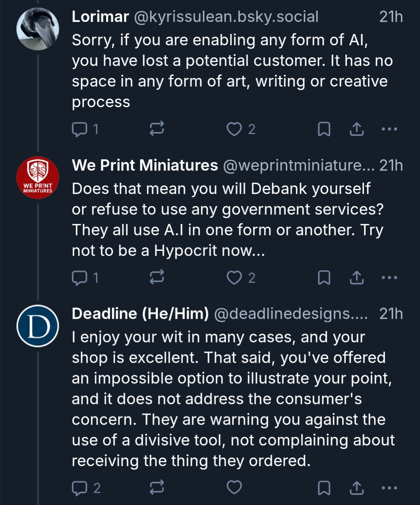Like Deadline's post
Screen dimensions: 420x505
point(234,488)
